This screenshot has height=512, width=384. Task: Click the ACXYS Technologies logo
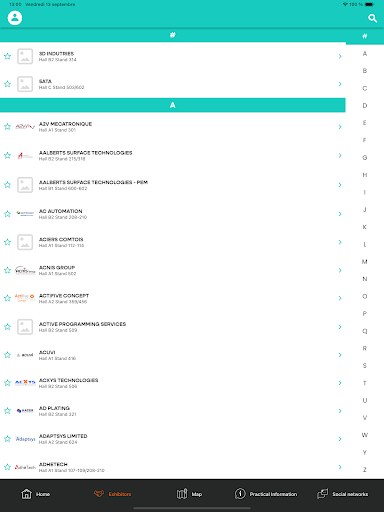point(25,383)
